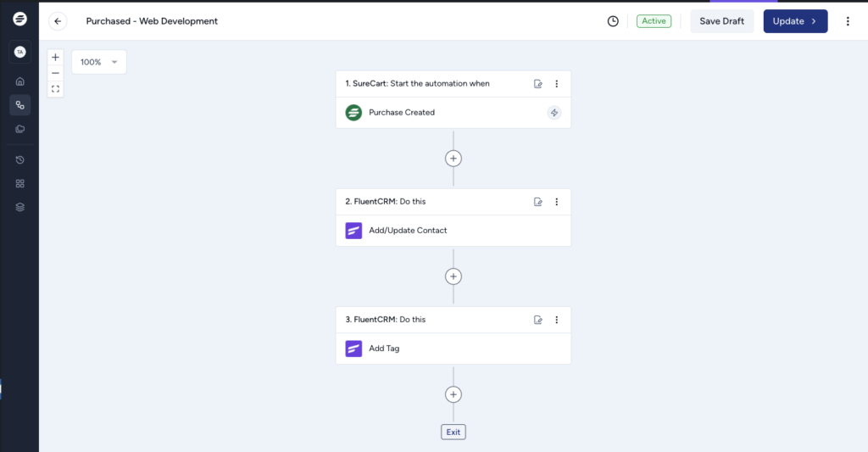Image resolution: width=868 pixels, height=452 pixels.
Task: Click the edit note icon on the SureCart step
Action: click(x=537, y=84)
